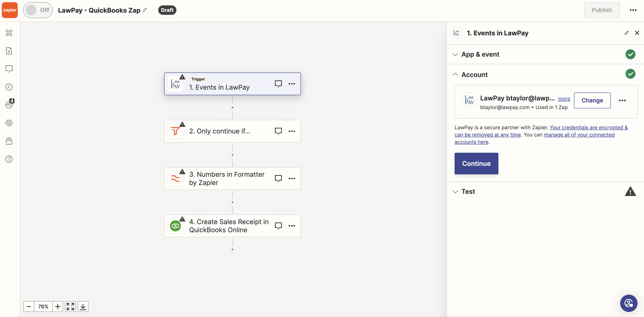Screen dimensions: 644x317
Task: Add comment on Only continue if step
Action: [278, 131]
